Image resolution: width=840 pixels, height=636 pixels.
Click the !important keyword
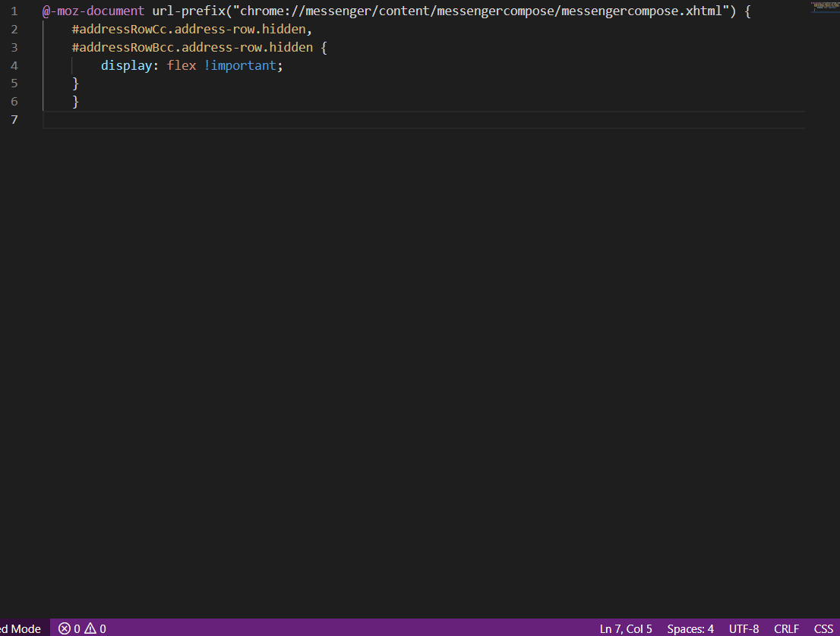pos(240,65)
